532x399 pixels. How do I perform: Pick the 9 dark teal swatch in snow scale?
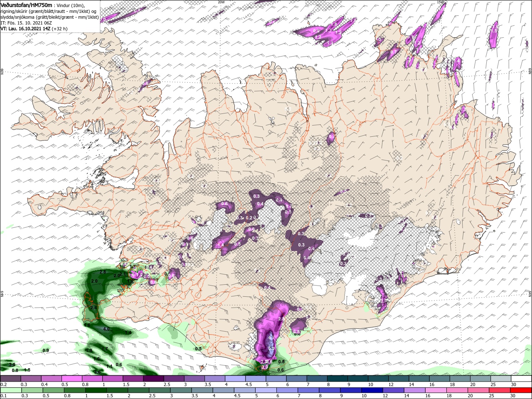coord(358,379)
